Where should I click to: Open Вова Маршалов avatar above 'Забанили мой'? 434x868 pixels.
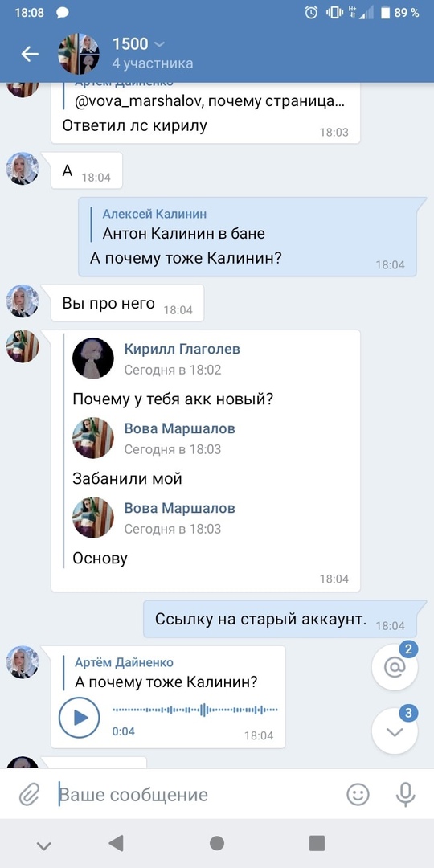point(93,438)
